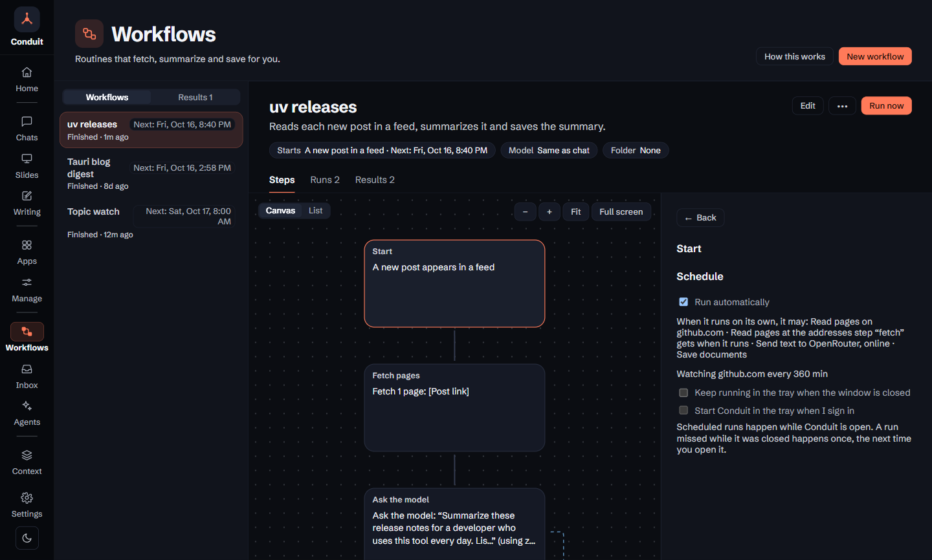
Task: Open Writing from the sidebar
Action: click(27, 203)
